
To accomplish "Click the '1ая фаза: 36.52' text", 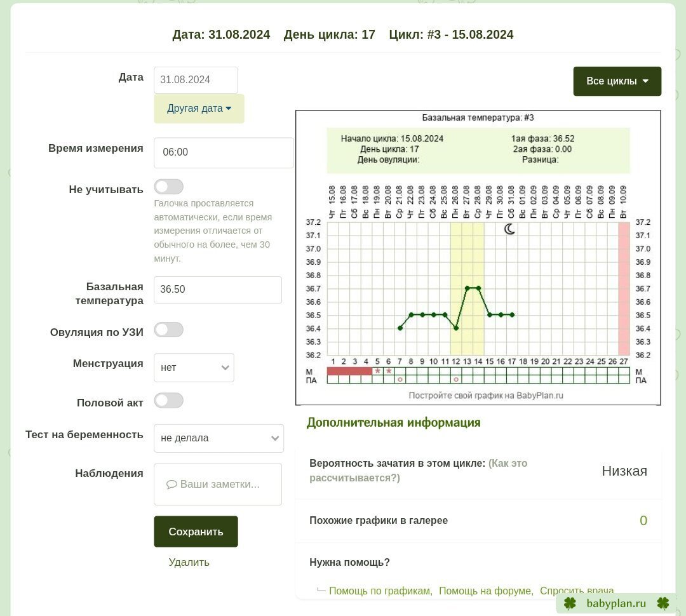I will click(542, 138).
